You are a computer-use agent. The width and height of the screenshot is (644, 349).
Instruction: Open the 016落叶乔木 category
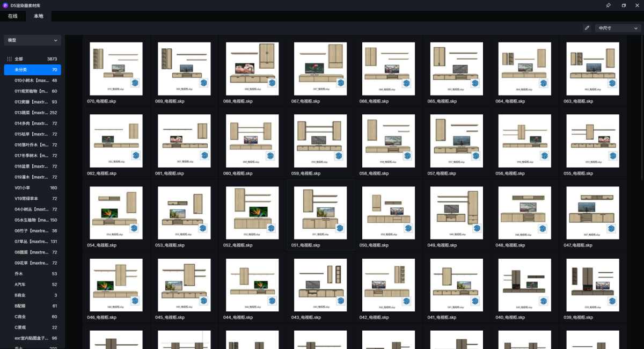pyautogui.click(x=32, y=145)
